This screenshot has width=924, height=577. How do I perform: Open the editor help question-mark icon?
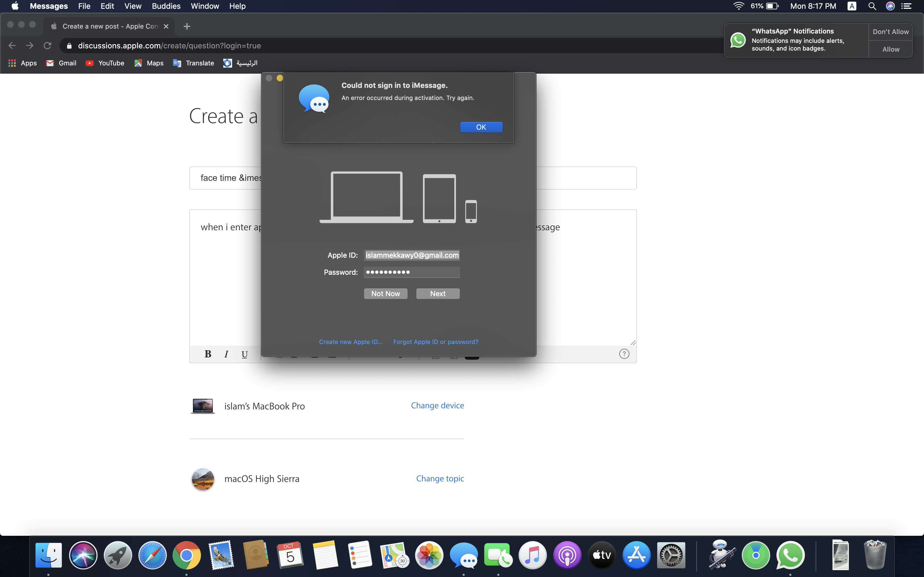click(624, 354)
